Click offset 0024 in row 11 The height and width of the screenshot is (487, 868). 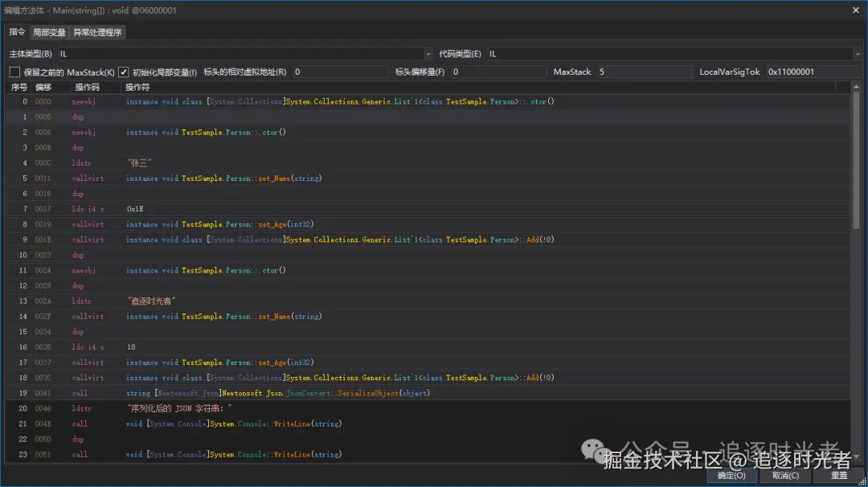click(x=43, y=270)
